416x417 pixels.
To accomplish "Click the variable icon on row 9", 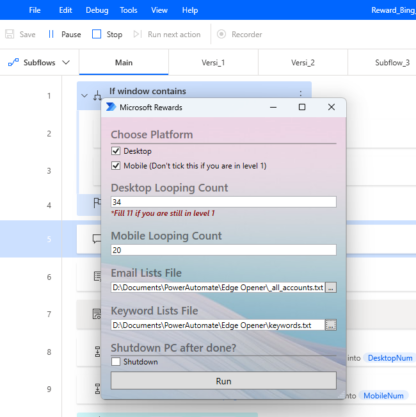I will point(98,389).
